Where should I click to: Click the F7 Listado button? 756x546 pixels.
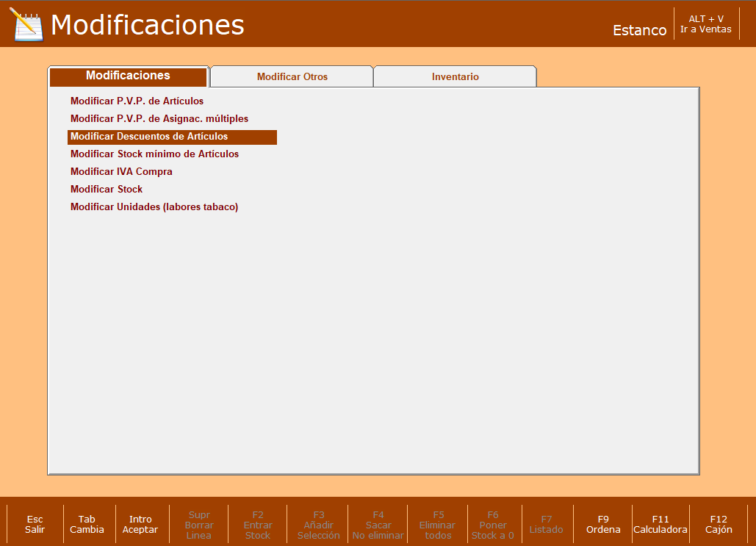[547, 524]
